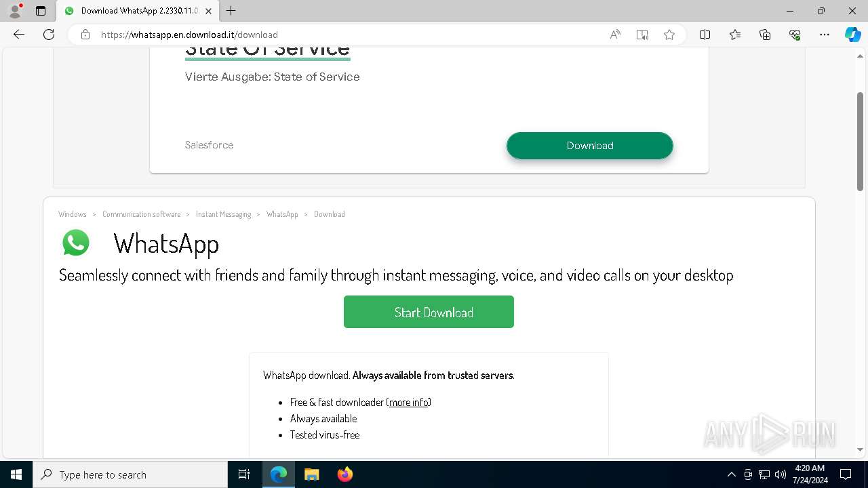Close the Download WhatsApp tab

click(x=208, y=11)
